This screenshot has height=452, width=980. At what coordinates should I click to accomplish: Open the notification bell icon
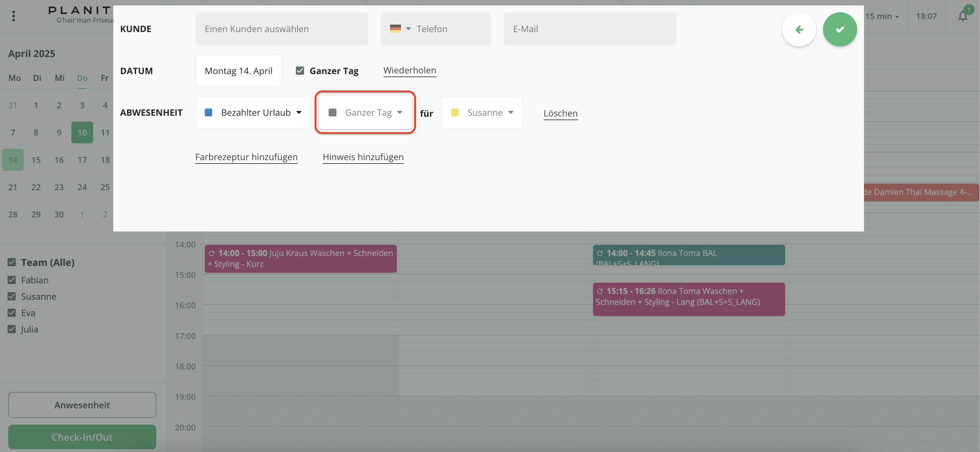[963, 16]
